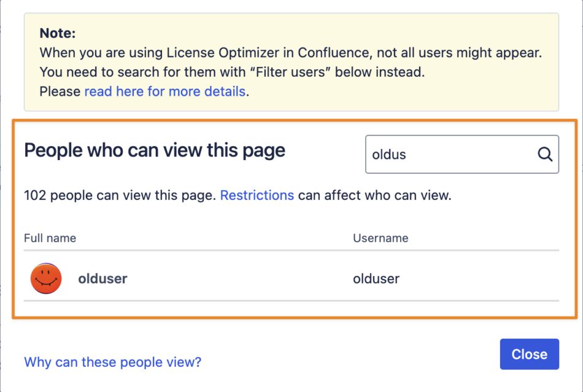Click the bold 'Note:' label
This screenshot has width=583, height=392.
(58, 33)
